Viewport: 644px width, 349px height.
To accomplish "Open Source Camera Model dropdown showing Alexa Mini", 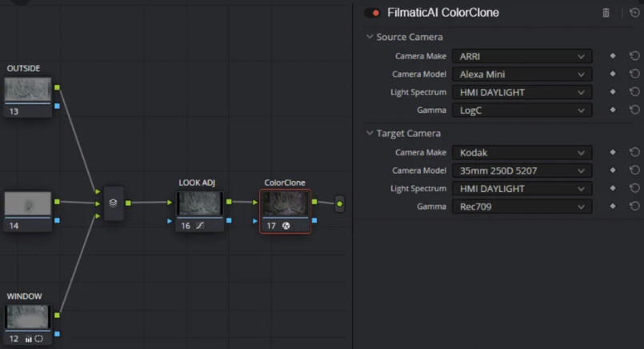I will (x=522, y=74).
